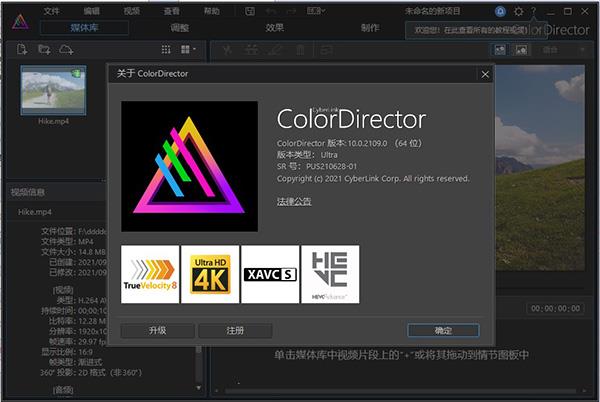Select the Hike.mp4 video thumbnail
The width and height of the screenshot is (600, 402).
click(53, 90)
